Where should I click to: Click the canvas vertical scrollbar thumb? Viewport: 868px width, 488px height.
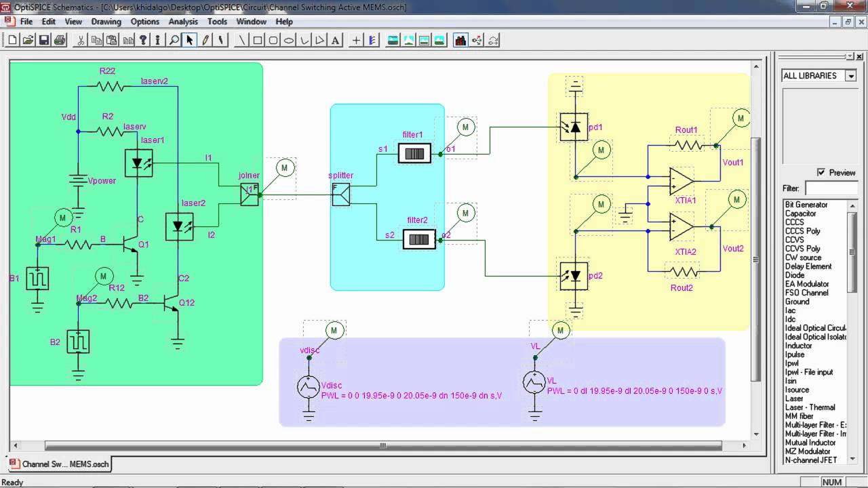[x=756, y=258]
